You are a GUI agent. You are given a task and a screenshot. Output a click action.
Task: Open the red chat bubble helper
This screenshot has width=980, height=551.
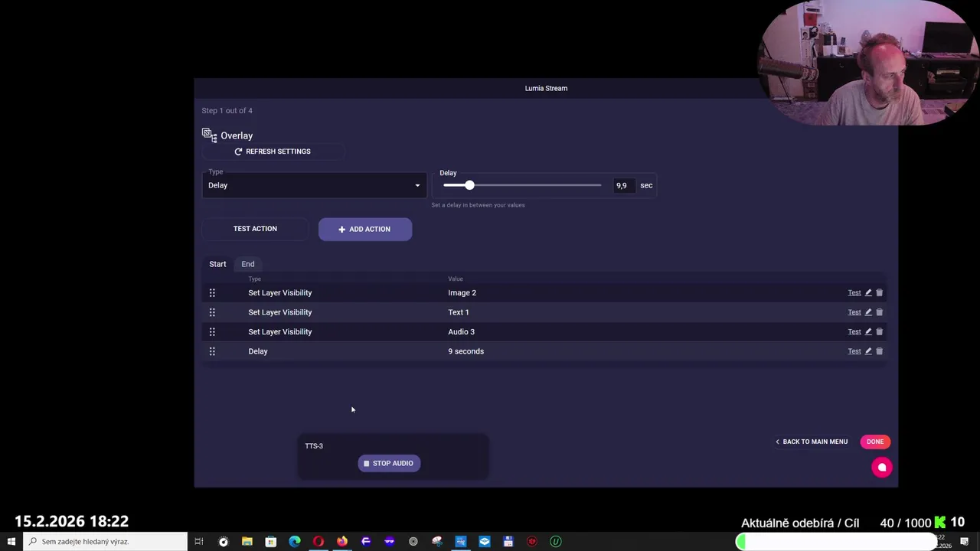[x=882, y=468]
